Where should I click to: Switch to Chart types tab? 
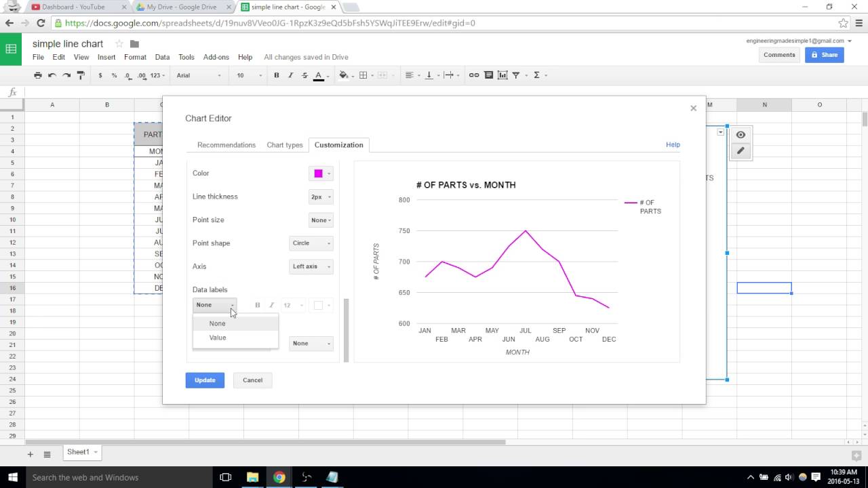tap(285, 145)
